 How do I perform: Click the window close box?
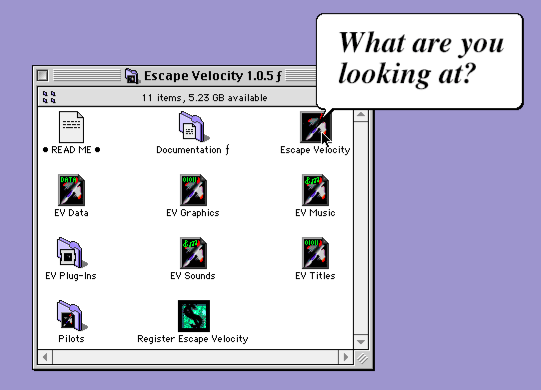coord(42,75)
